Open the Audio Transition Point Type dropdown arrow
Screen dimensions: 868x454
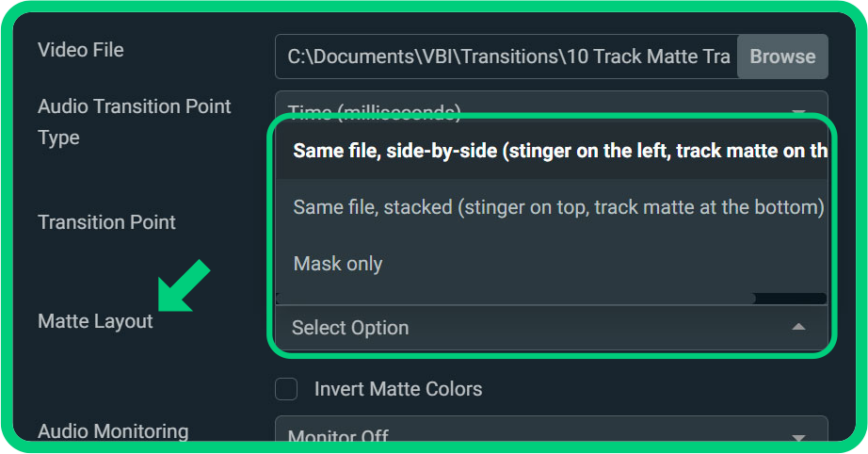click(x=798, y=112)
